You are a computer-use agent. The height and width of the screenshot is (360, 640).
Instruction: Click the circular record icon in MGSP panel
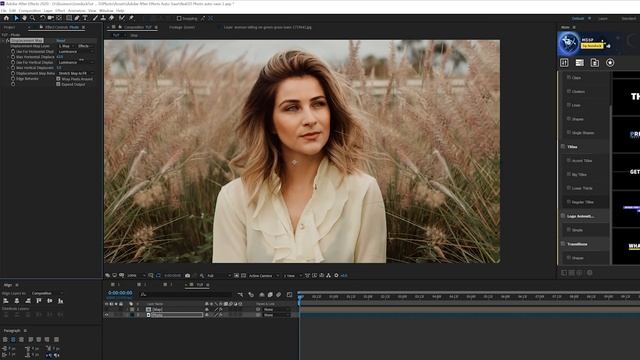tap(610, 62)
